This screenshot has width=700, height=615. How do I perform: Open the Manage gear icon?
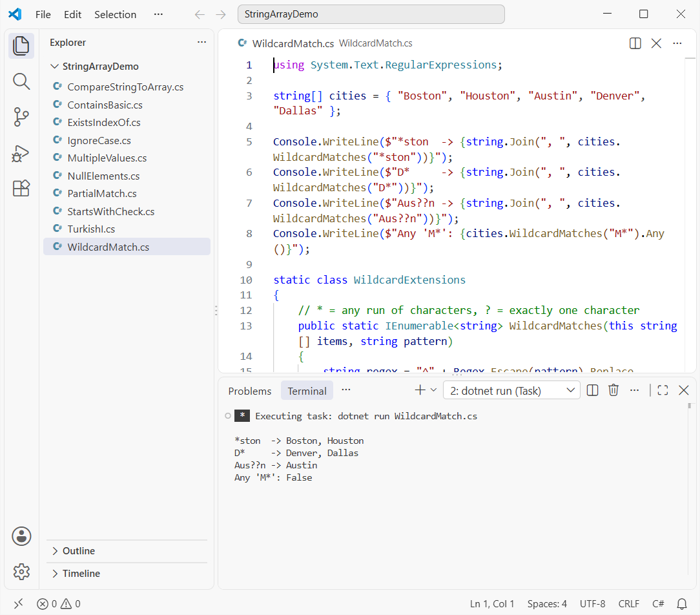pyautogui.click(x=21, y=571)
